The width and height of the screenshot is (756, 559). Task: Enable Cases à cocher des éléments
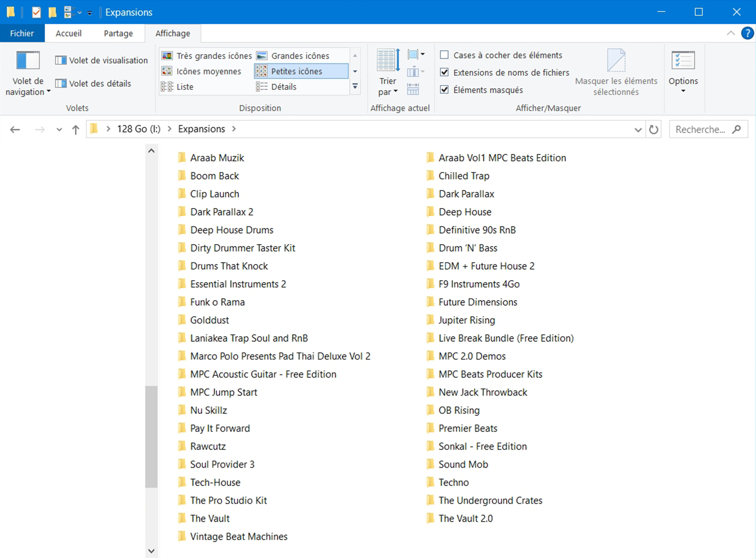[x=444, y=55]
